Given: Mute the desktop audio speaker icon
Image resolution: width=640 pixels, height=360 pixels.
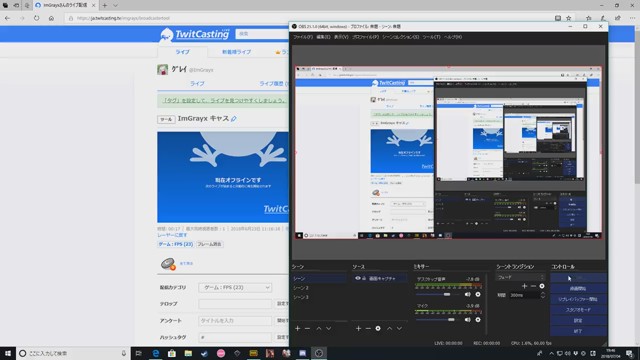Looking at the screenshot, I should [x=468, y=294].
